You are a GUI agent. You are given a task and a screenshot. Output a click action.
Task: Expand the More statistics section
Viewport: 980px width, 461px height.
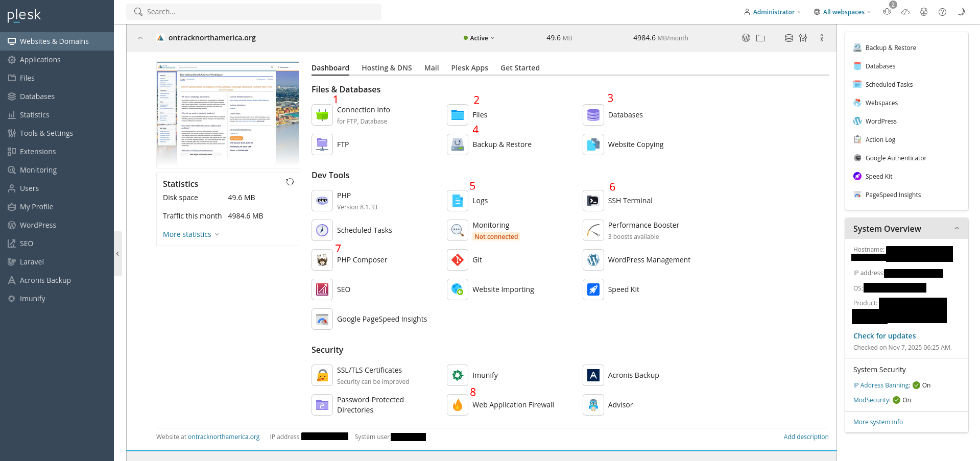click(190, 234)
